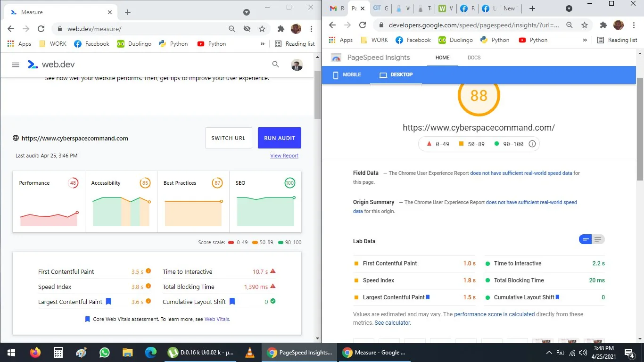The height and width of the screenshot is (362, 644).
Task: Open zoom magnifier icon in the PageSpeed address bar
Action: [x=570, y=25]
